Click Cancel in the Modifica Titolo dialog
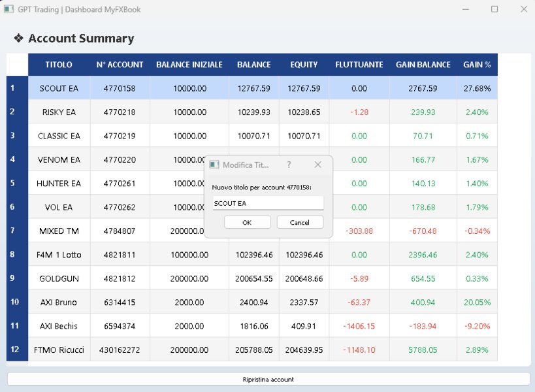 (x=299, y=222)
